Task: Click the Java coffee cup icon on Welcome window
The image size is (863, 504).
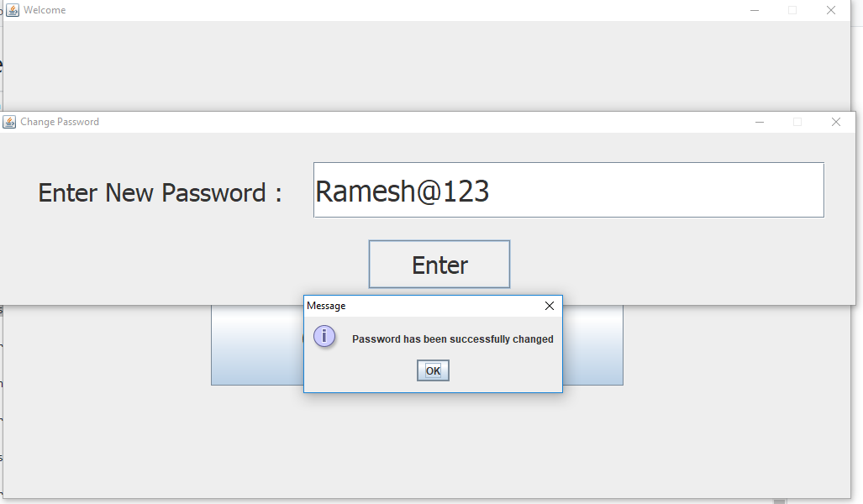Action: (x=11, y=9)
